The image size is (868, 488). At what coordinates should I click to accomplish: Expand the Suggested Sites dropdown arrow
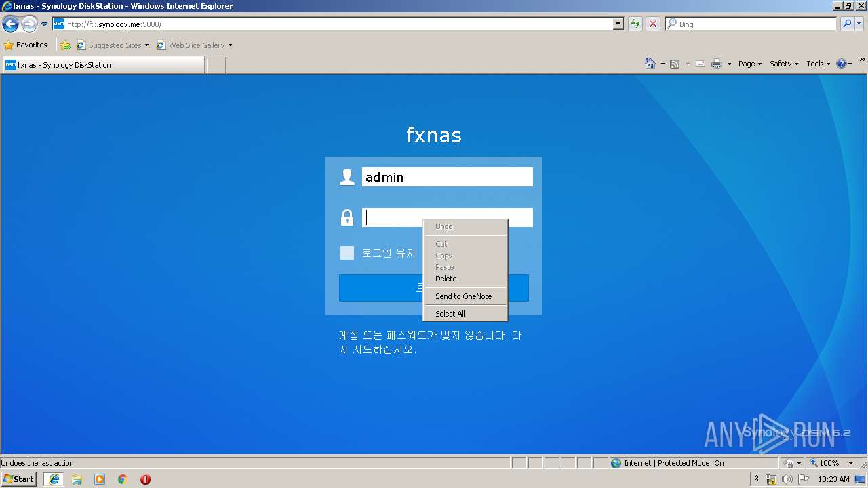146,45
